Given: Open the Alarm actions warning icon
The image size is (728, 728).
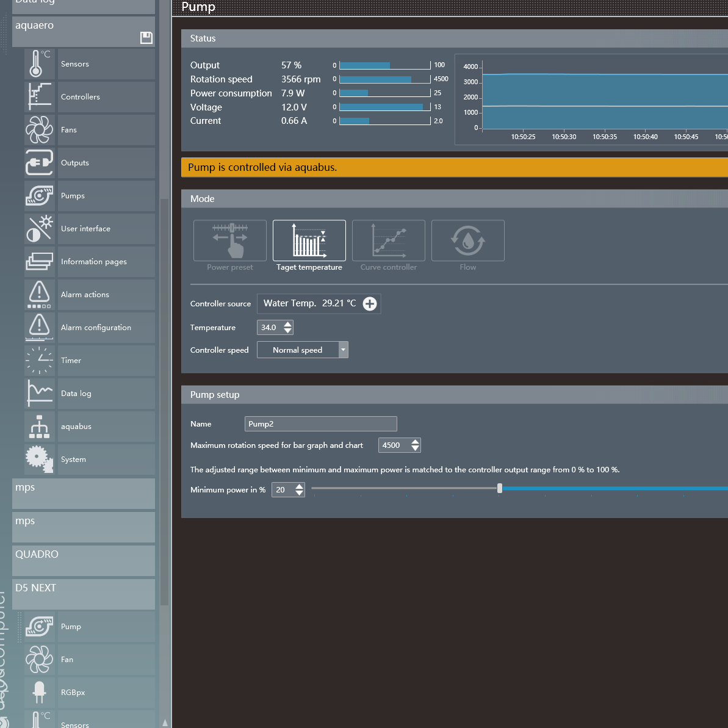Looking at the screenshot, I should pyautogui.click(x=40, y=295).
